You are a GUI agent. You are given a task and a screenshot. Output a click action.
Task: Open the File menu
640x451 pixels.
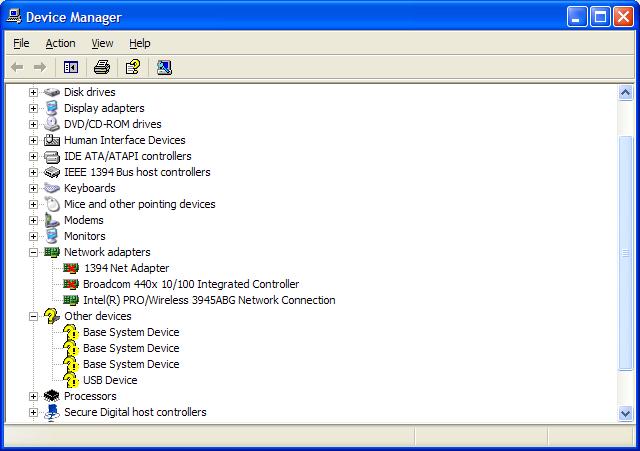click(x=21, y=43)
